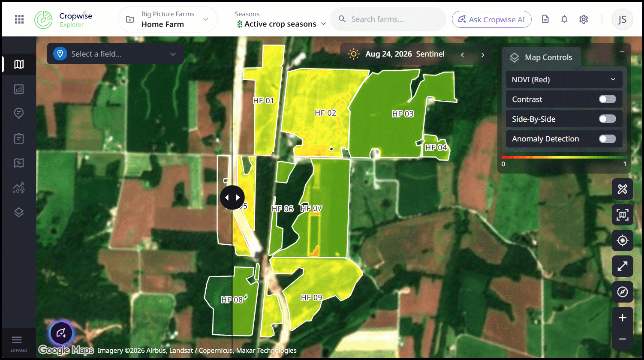Click the Aug 24, 2026 Sentinel date label

tap(405, 54)
